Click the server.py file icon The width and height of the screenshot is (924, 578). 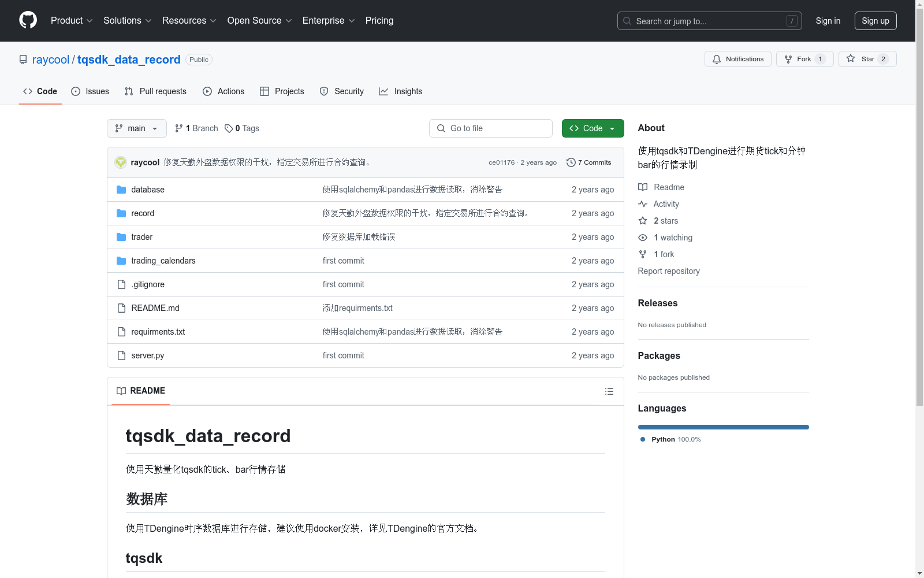tap(121, 355)
